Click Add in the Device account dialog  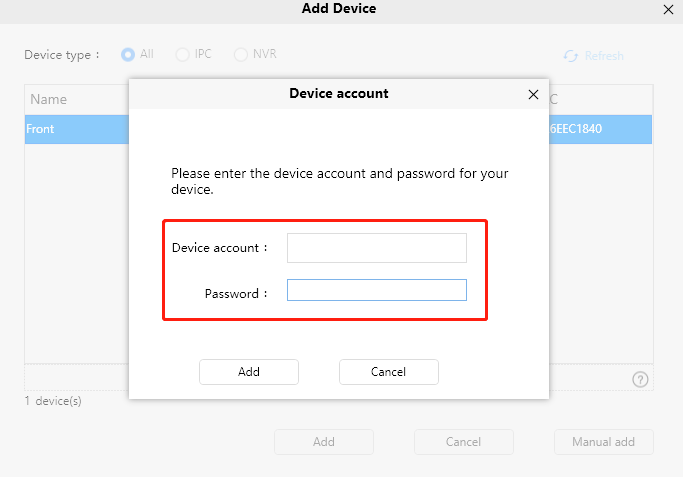click(249, 372)
